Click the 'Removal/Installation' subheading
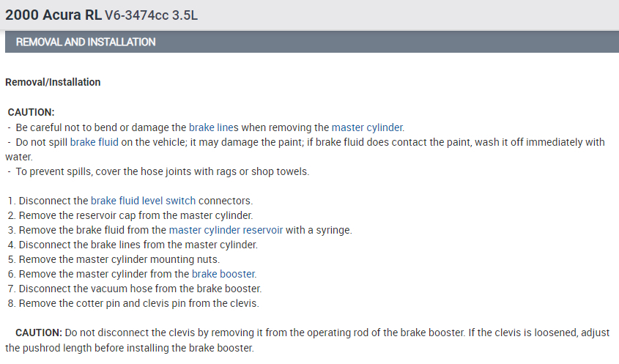Screen dimensions: 619x364 click(x=53, y=82)
